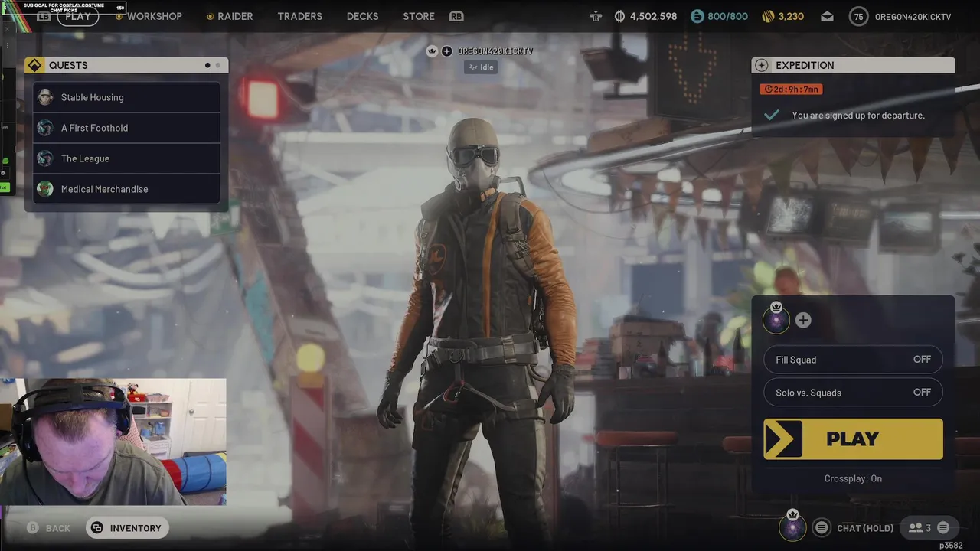
Task: Click the level 75 badge
Action: pyautogui.click(x=858, y=16)
